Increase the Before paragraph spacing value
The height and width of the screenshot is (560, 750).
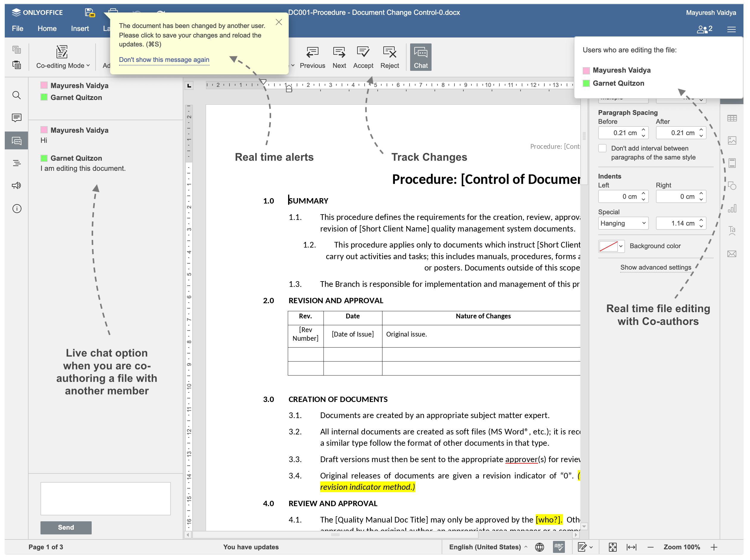coord(643,130)
